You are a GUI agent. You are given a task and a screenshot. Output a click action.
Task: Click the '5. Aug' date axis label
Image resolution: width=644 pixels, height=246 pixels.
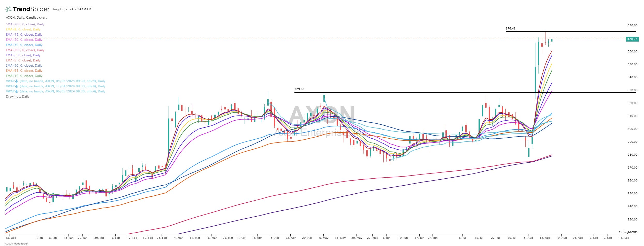528,238
